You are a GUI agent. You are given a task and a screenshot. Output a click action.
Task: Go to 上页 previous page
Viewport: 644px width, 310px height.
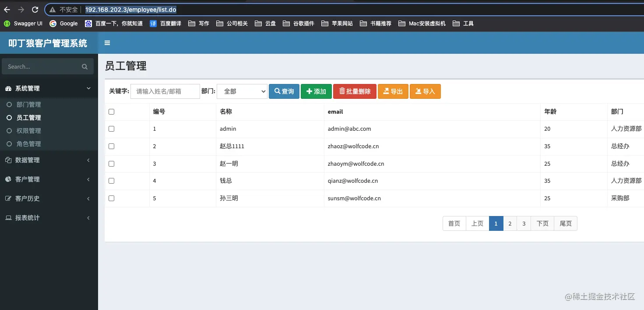click(x=477, y=223)
